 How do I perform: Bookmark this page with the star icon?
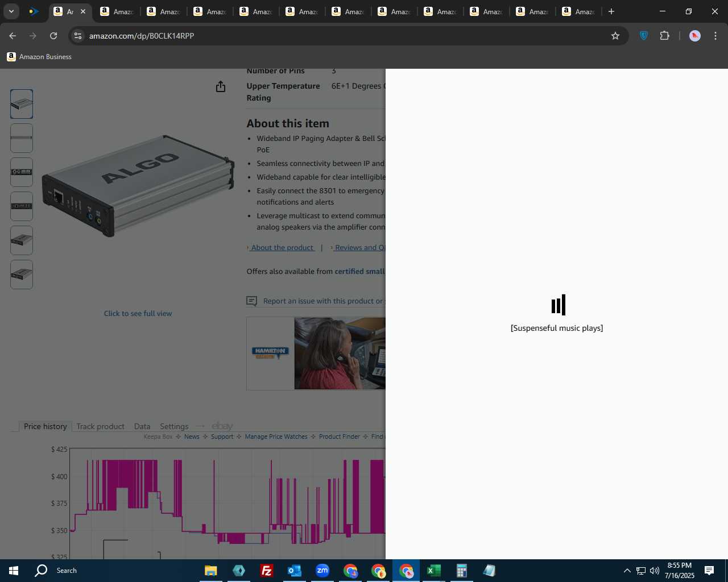tap(615, 36)
